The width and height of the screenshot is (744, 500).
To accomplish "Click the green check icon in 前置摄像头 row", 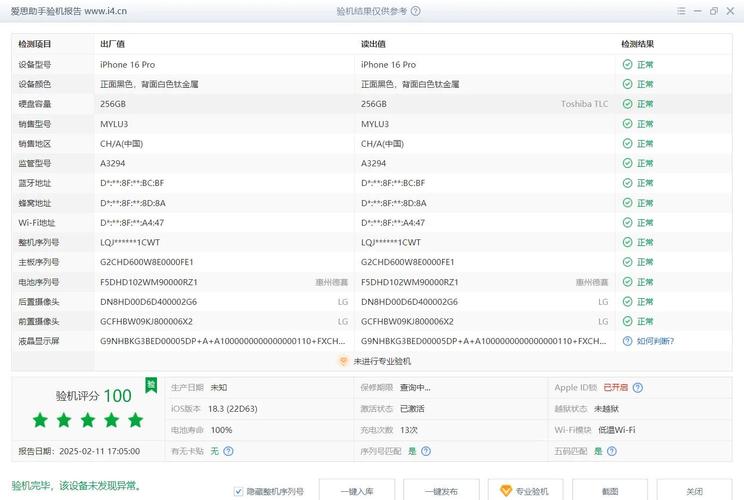I will [x=627, y=321].
